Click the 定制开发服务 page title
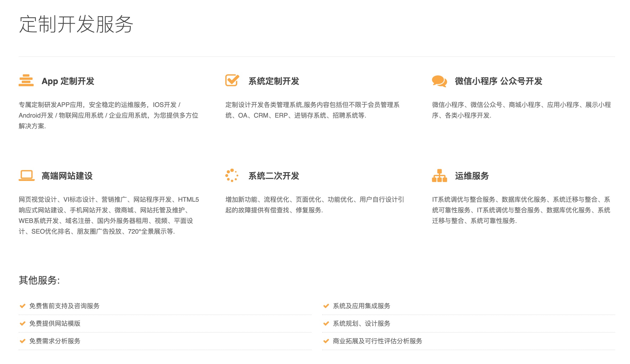630x364 pixels. click(x=76, y=24)
